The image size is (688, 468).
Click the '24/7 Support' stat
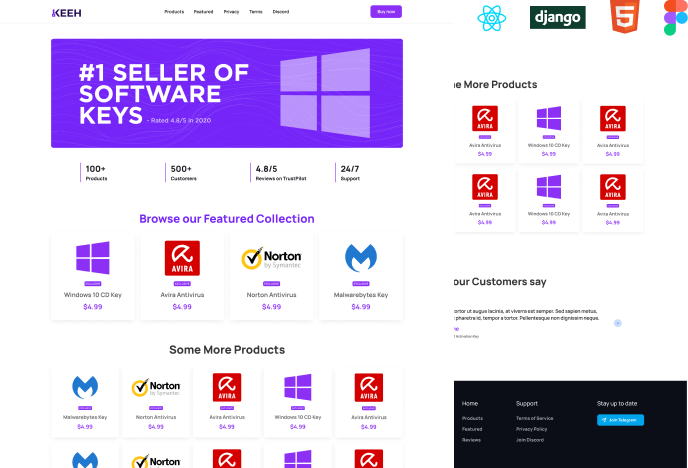tap(350, 172)
